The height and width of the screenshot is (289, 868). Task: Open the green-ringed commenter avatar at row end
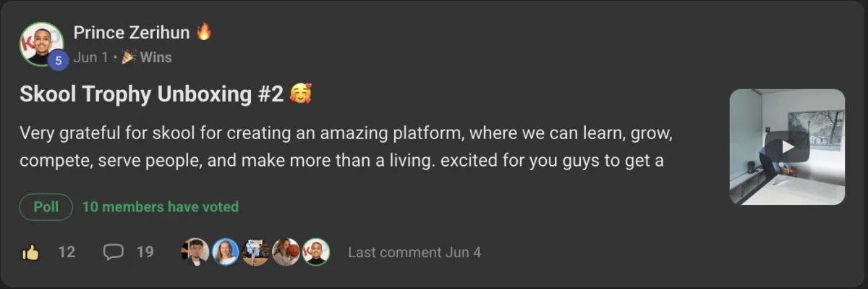tap(316, 252)
